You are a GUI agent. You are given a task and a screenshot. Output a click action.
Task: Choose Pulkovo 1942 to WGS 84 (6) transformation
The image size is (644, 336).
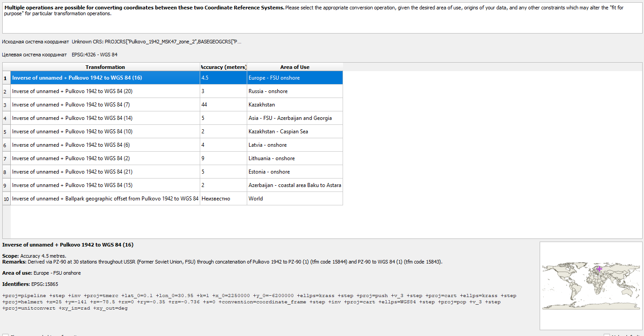[x=105, y=145]
